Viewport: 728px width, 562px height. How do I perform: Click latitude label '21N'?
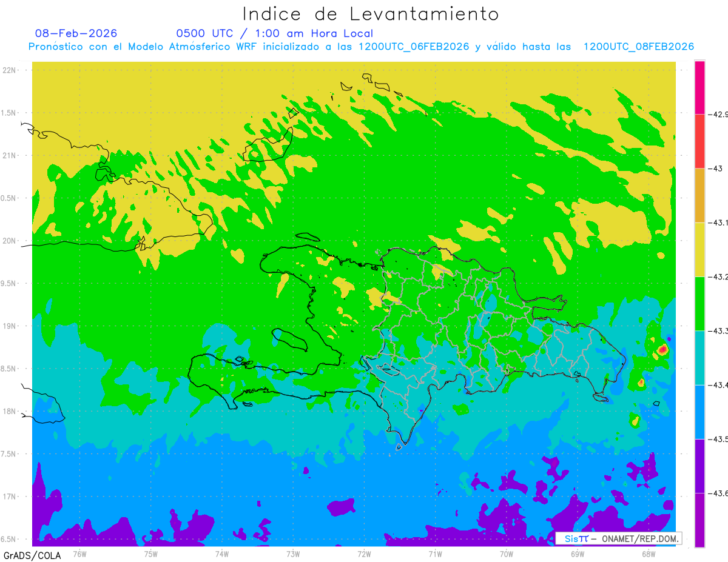pyautogui.click(x=10, y=156)
